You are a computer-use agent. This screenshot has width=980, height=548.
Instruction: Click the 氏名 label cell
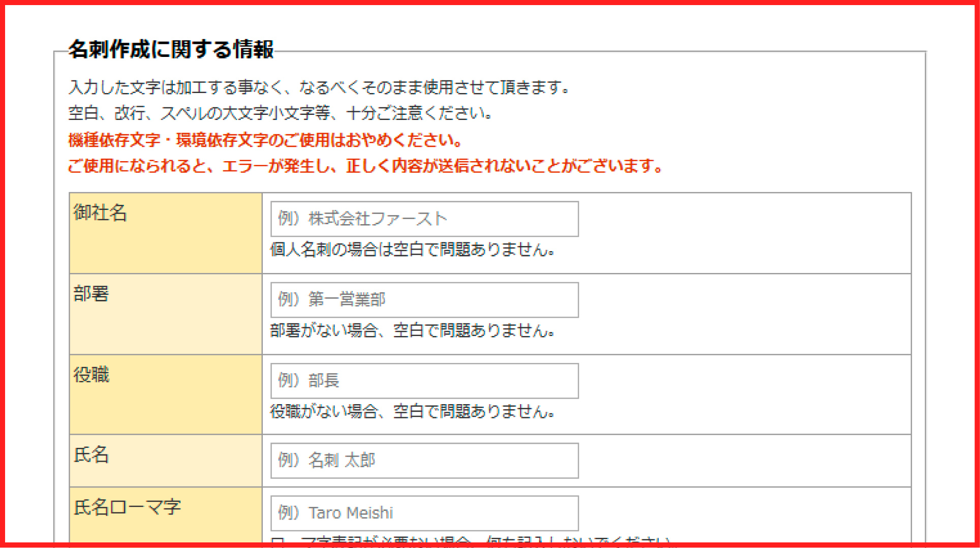click(165, 461)
